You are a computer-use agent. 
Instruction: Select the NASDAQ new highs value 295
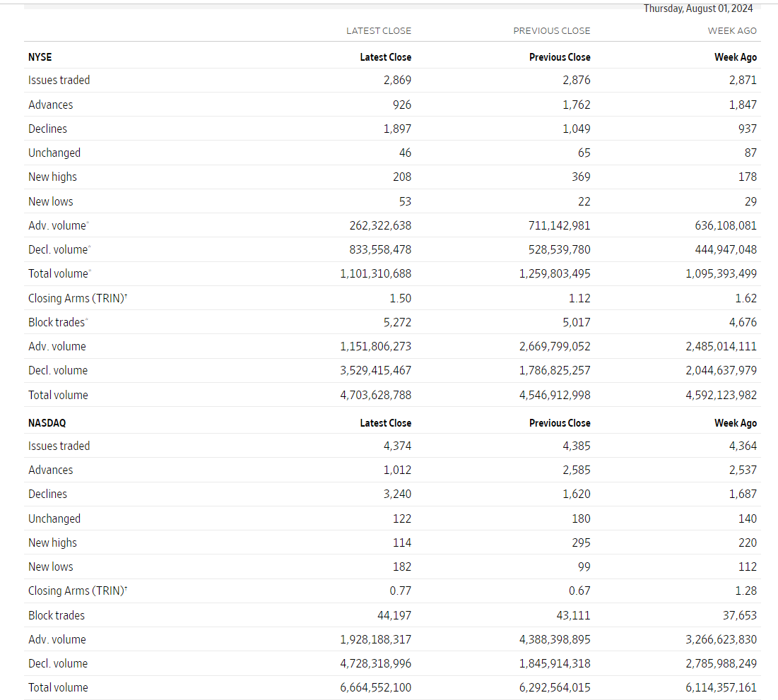point(581,542)
